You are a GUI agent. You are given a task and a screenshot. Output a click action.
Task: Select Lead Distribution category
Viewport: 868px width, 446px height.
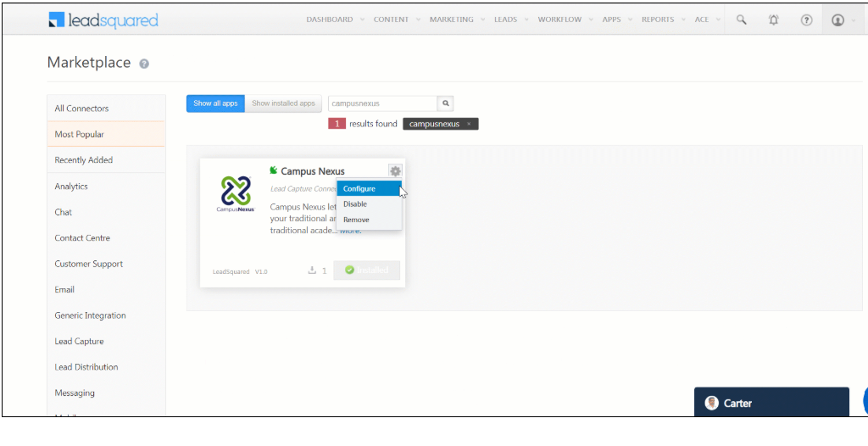(106, 367)
